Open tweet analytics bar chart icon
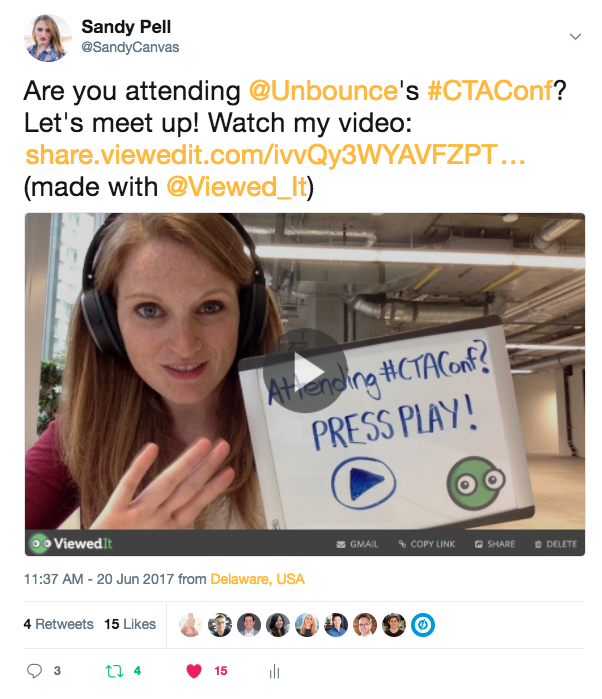 click(274, 671)
